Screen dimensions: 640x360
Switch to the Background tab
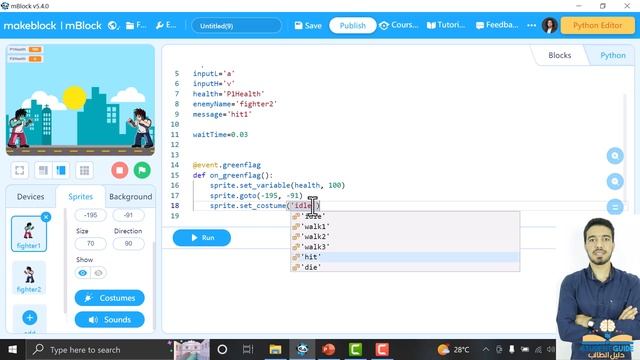(x=131, y=197)
